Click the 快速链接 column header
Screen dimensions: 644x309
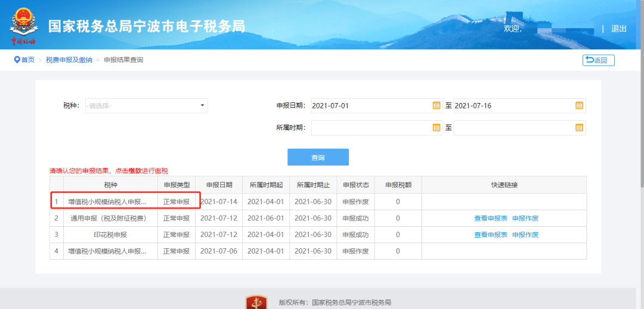click(x=504, y=185)
